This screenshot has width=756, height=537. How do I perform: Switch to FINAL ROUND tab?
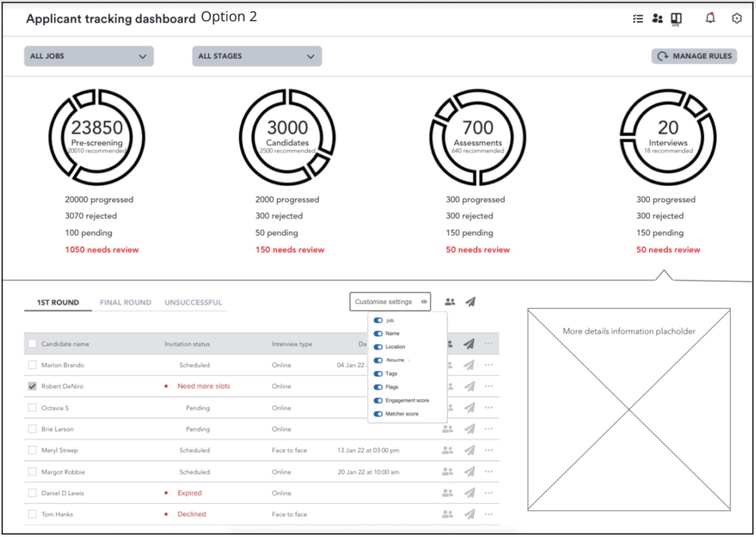(126, 302)
